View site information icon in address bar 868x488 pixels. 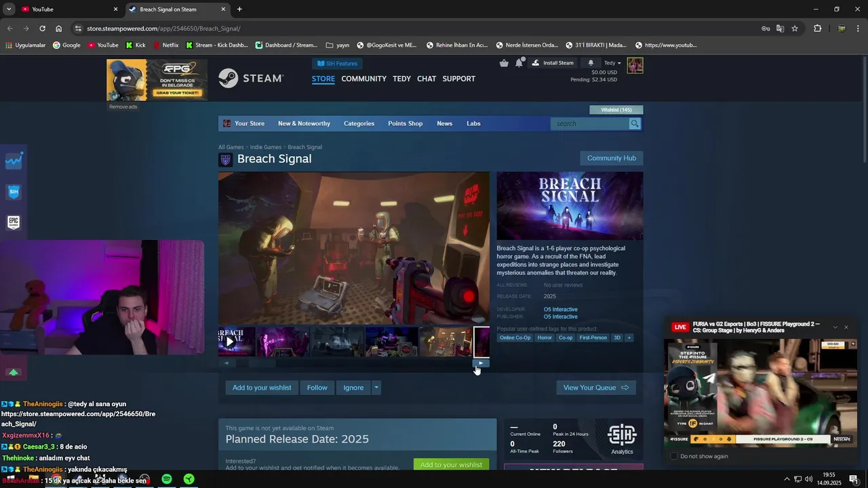pos(78,28)
